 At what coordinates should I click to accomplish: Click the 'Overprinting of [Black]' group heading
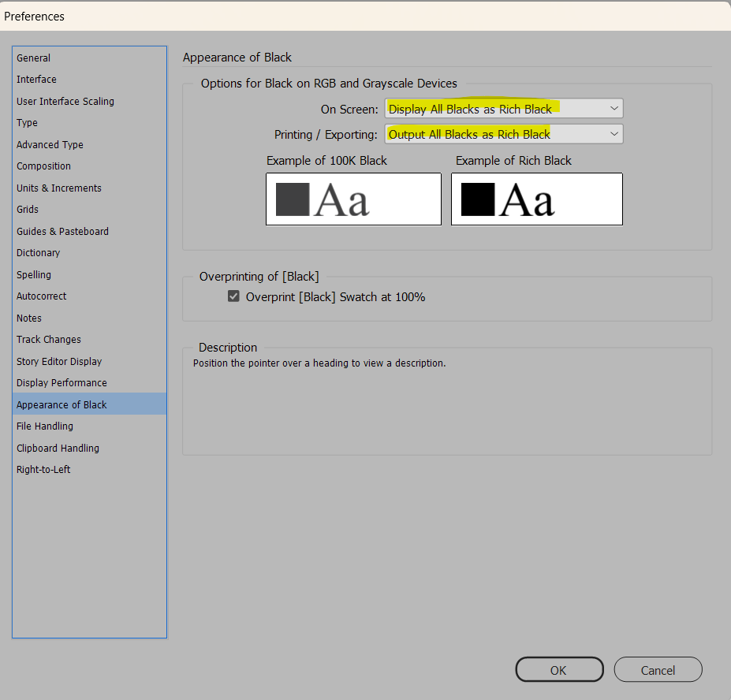tap(259, 277)
